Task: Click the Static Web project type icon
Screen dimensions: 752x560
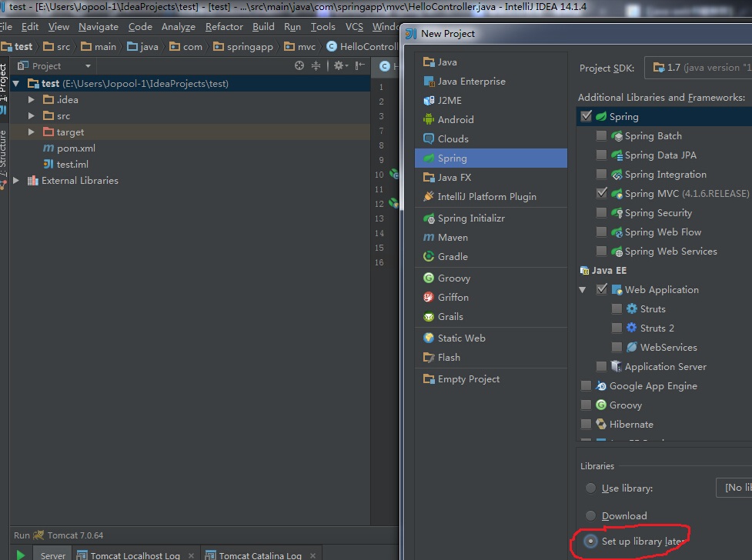Action: tap(428, 338)
